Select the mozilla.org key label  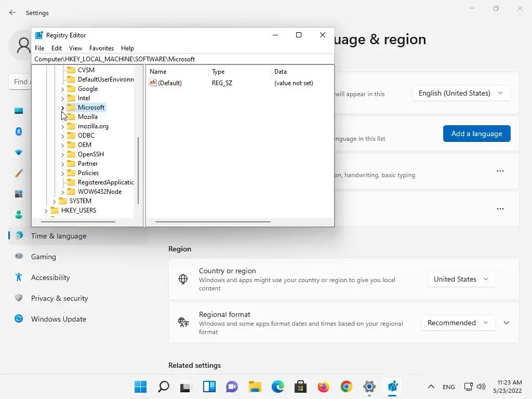click(x=93, y=126)
